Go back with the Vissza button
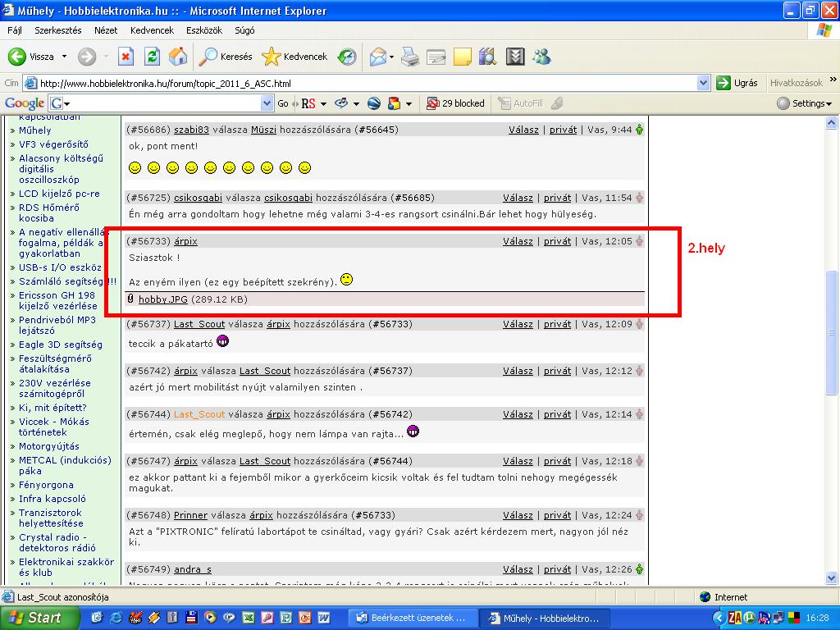Viewport: 840px width, 630px height. pos(31,57)
